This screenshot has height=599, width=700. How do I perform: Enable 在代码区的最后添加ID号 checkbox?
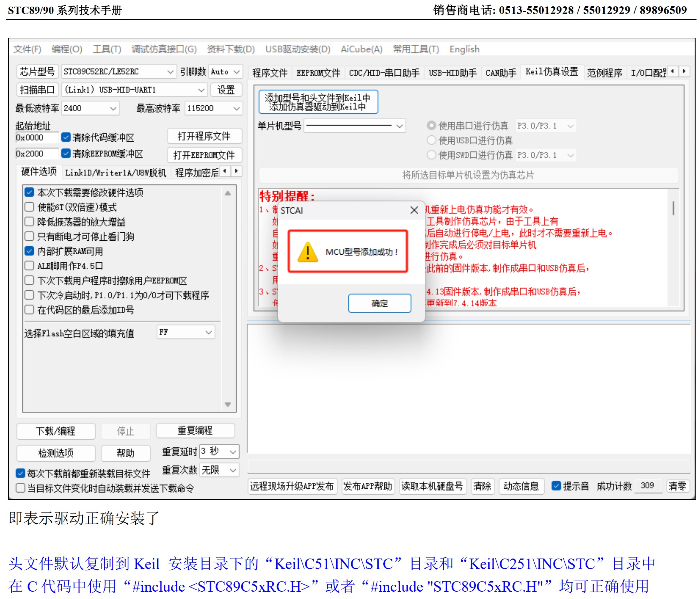click(29, 309)
